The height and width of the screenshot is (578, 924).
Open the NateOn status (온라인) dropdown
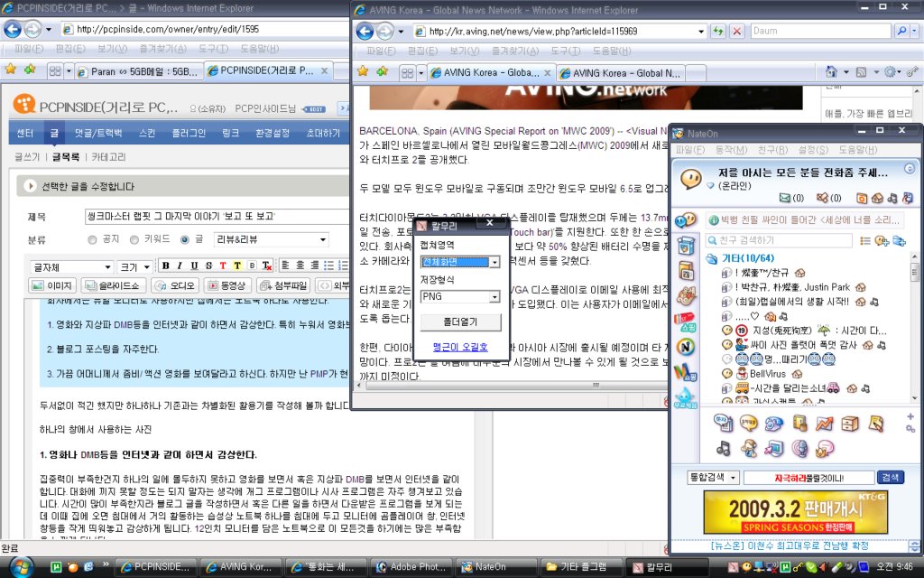(711, 186)
